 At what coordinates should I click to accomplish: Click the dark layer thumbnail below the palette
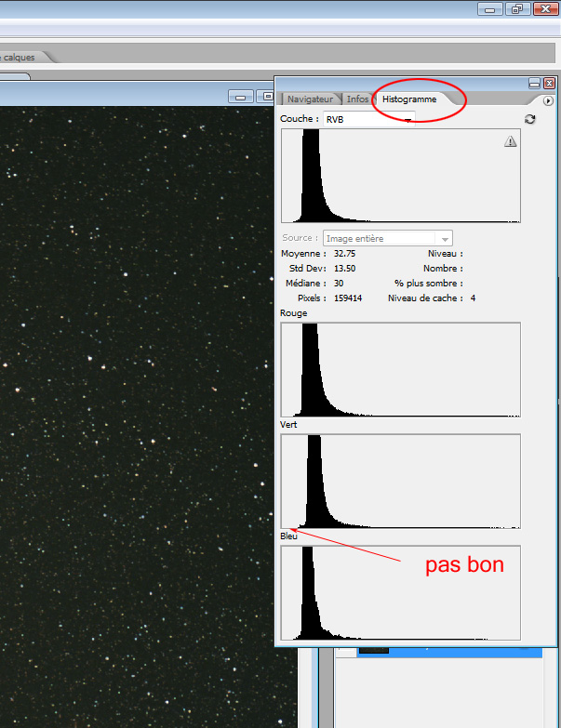(373, 650)
